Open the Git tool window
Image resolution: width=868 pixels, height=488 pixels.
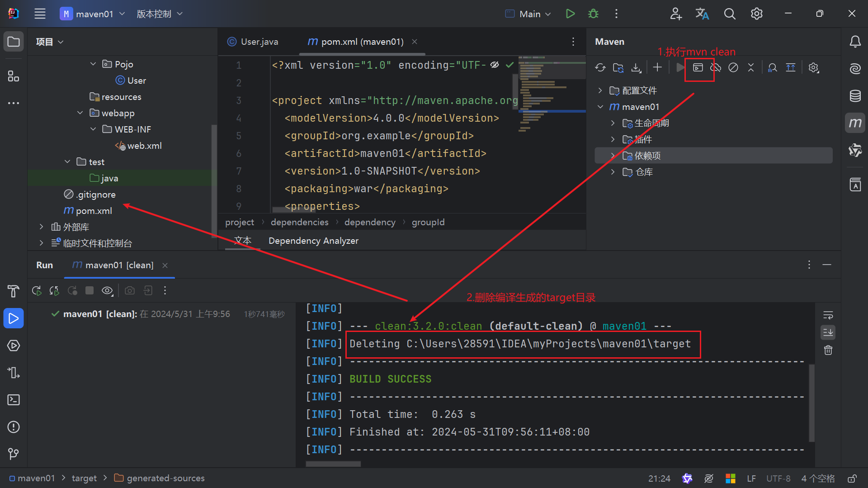tap(14, 454)
